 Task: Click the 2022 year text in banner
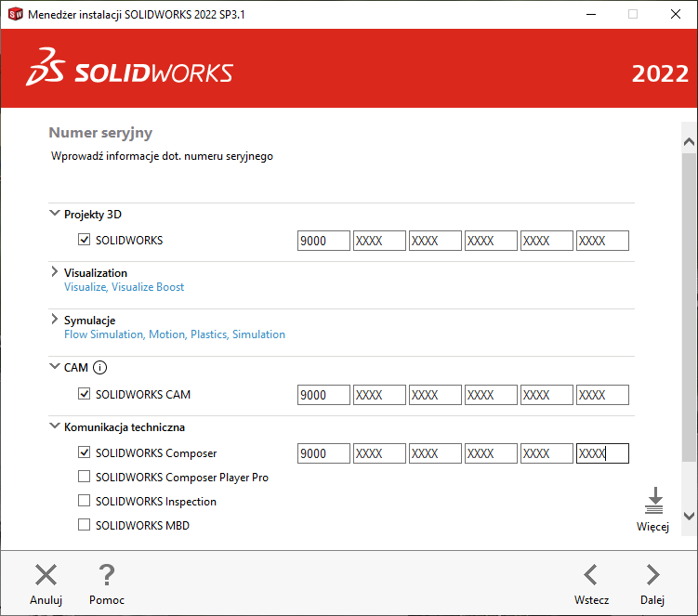tap(660, 73)
